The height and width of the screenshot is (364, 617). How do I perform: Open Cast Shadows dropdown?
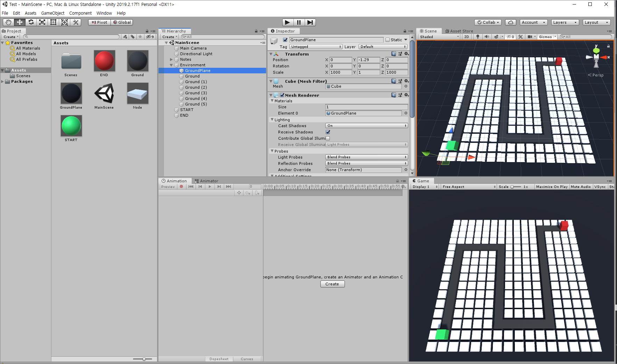click(367, 126)
